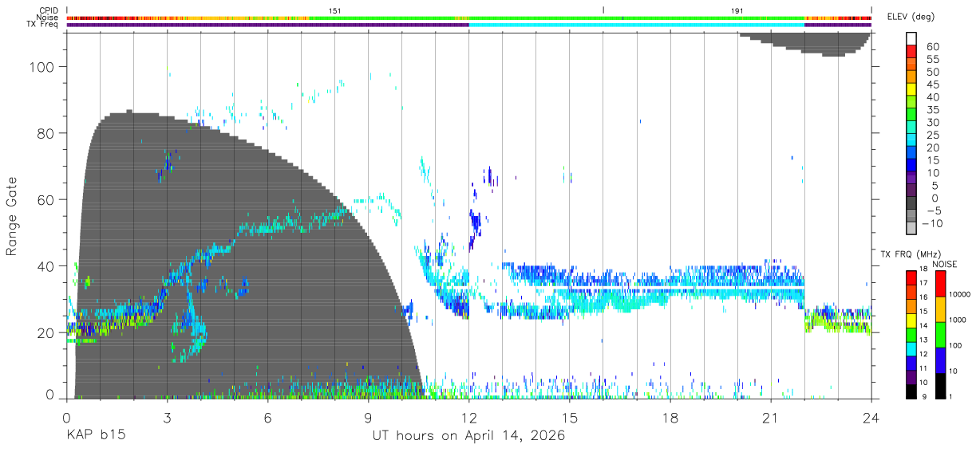Image resolution: width=980 pixels, height=452 pixels.
Task: Pick the red TX frequency swatch between 17 and 18
Action: (911, 278)
